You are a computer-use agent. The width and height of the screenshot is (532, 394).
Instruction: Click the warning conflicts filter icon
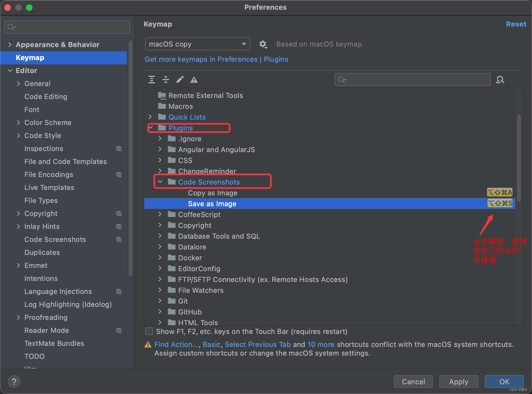point(194,80)
